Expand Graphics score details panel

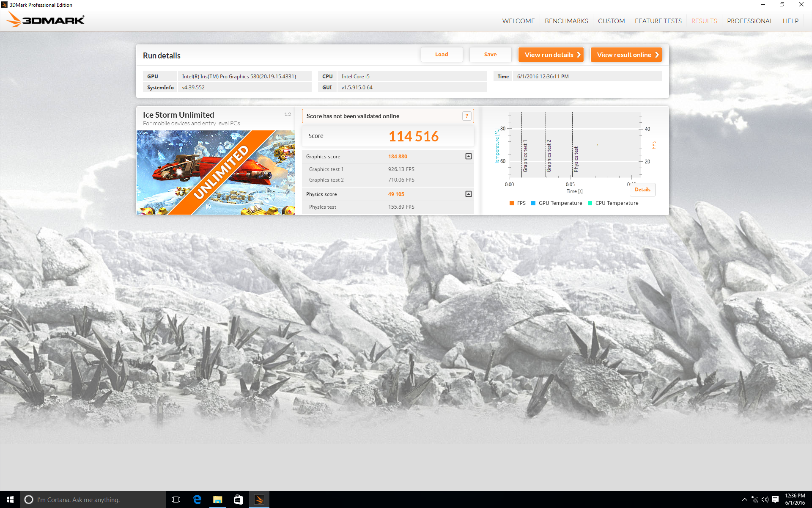[468, 156]
